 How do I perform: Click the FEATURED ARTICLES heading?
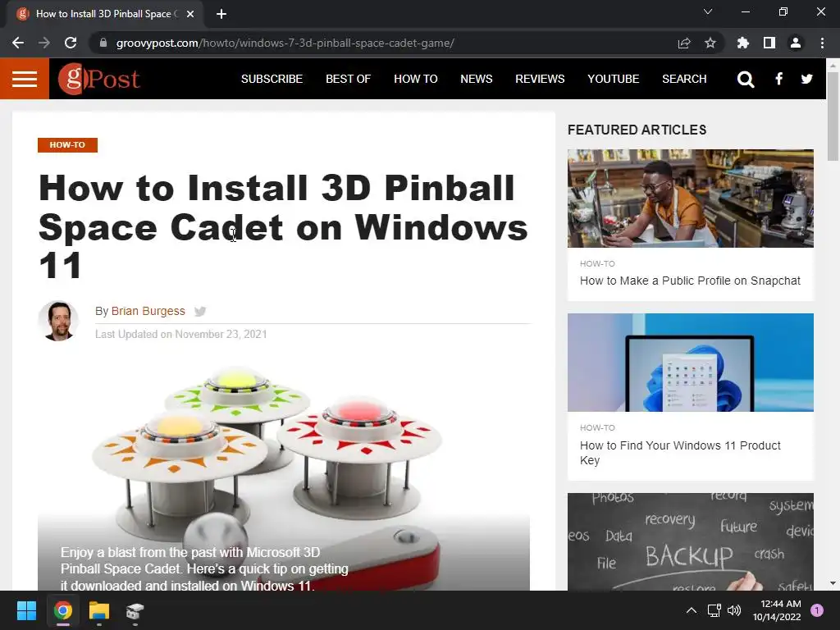[637, 130]
